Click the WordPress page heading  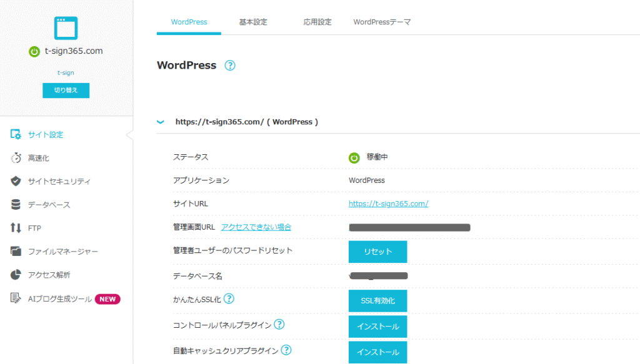(186, 65)
